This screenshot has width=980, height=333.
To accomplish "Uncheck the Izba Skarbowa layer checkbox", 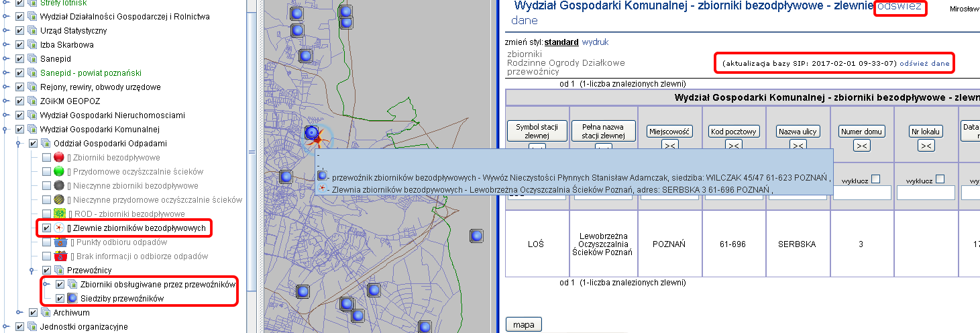I will click(x=19, y=45).
